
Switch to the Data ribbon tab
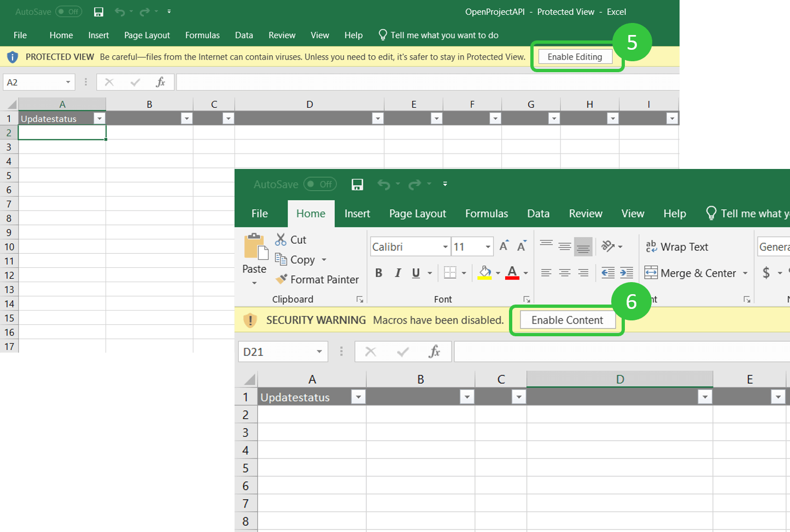tap(538, 214)
